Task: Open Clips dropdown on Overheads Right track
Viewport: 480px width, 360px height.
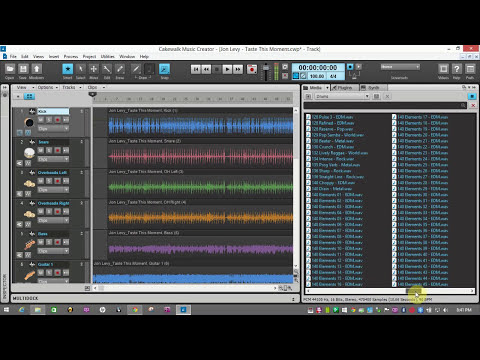Action: coord(53,220)
